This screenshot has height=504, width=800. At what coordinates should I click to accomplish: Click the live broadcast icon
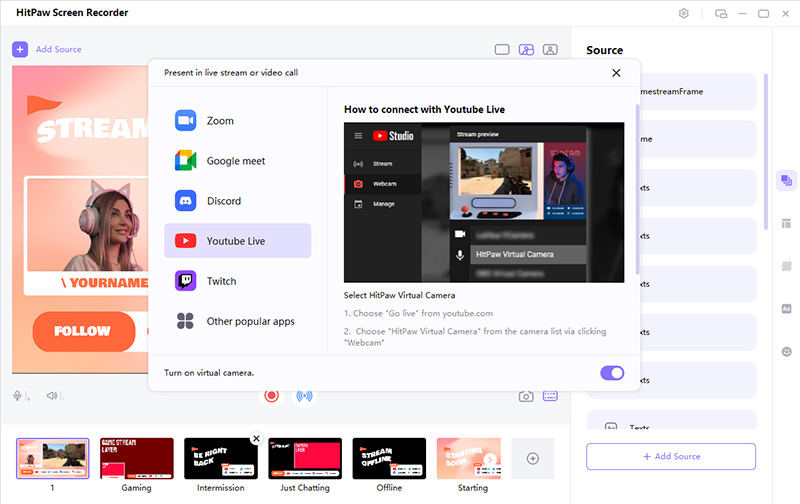click(x=305, y=396)
